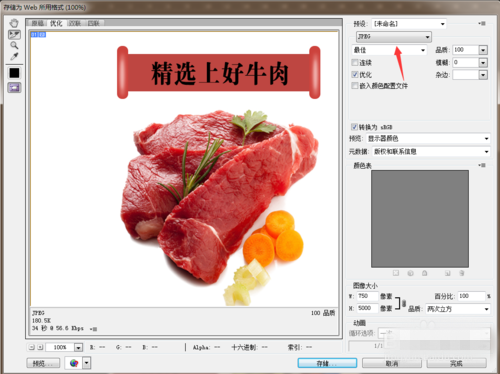Open the browser selection dropdown arrow
Viewport: 500px width, 374px height.
point(87,363)
